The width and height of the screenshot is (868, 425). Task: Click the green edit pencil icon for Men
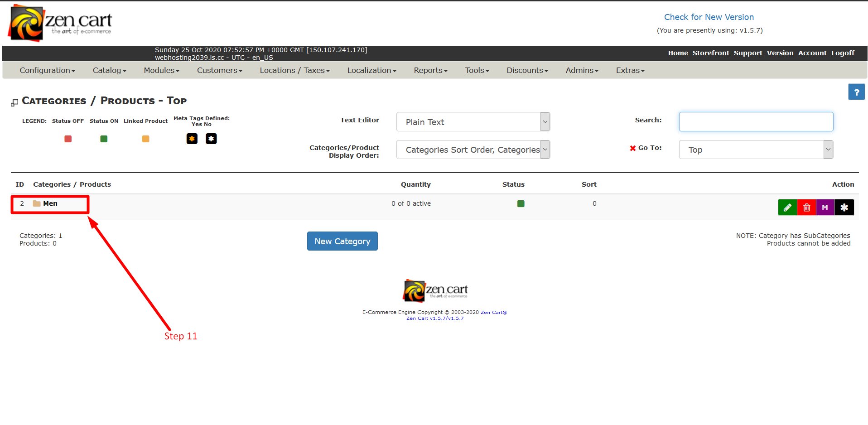[x=787, y=208]
